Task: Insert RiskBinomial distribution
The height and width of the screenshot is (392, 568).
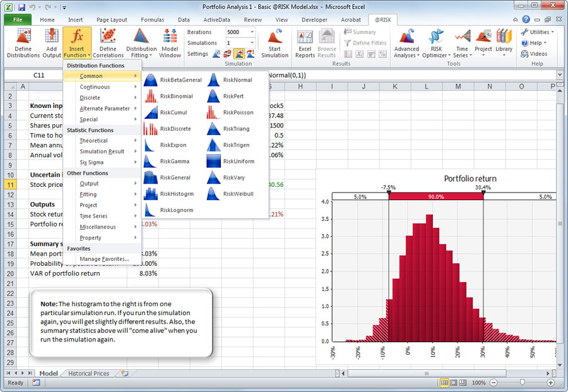Action: point(169,97)
